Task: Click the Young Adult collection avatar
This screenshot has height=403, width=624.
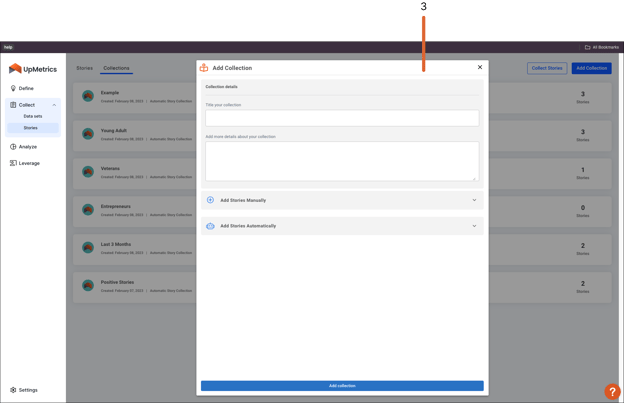Action: [88, 134]
